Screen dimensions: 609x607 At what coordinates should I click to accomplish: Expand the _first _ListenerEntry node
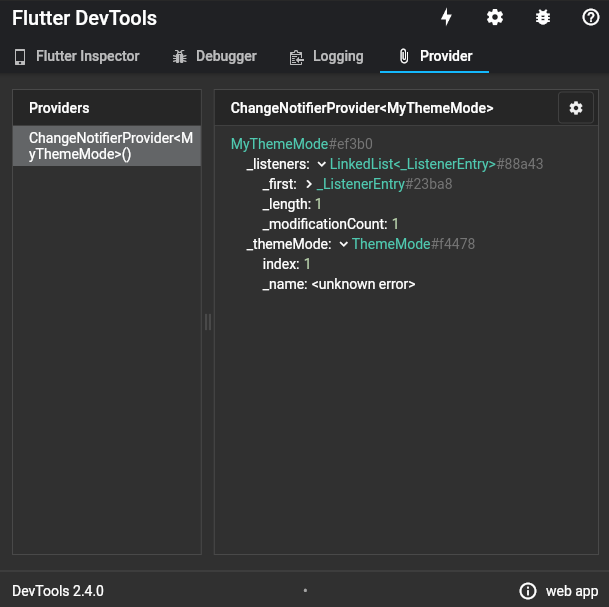(309, 184)
